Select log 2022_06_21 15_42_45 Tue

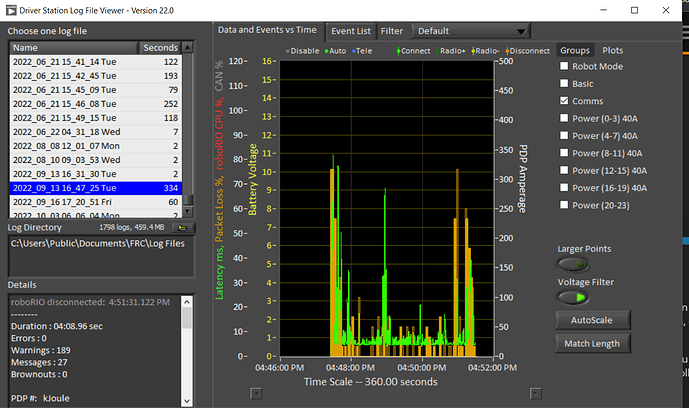[x=96, y=76]
